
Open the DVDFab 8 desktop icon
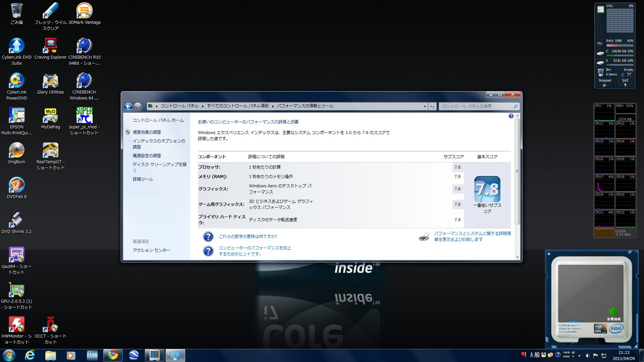pos(16,186)
